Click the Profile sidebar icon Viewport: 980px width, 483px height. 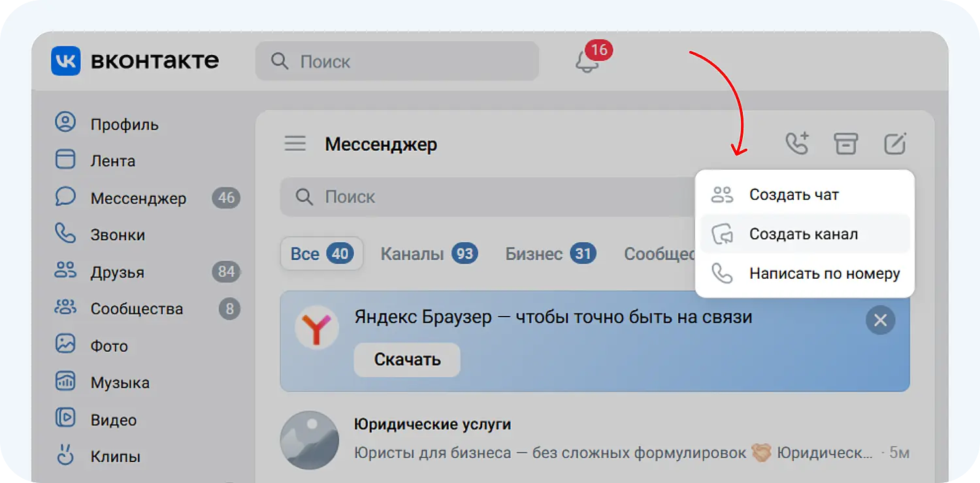(x=65, y=123)
